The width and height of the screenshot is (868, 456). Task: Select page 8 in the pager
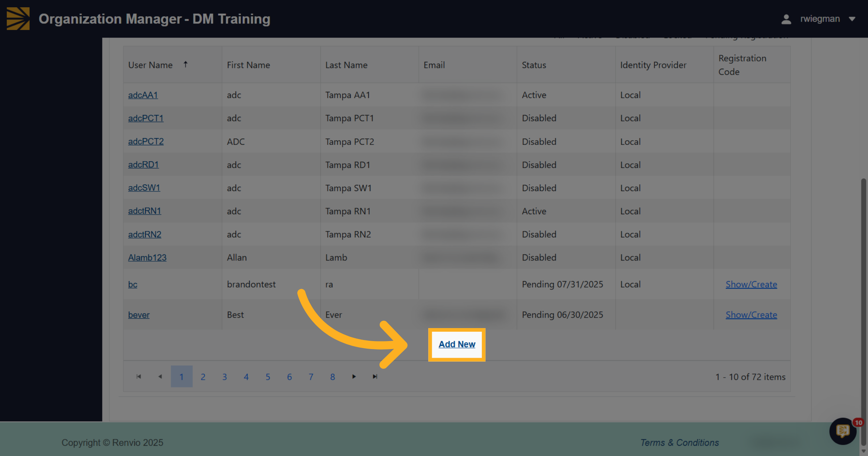(333, 377)
